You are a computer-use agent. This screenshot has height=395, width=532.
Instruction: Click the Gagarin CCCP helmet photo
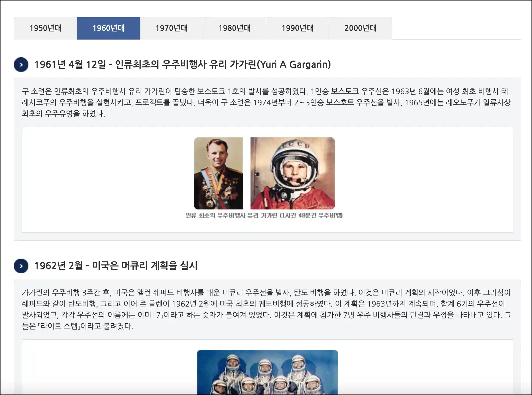292,173
